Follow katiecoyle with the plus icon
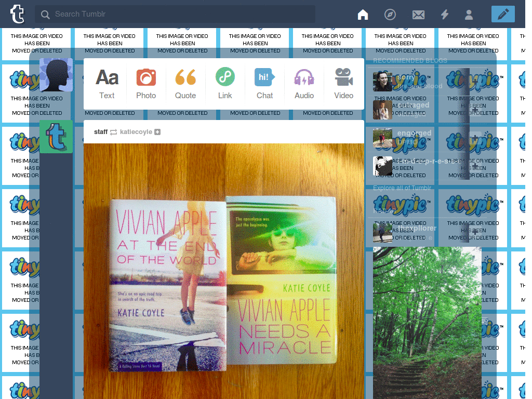The image size is (532, 399). 157,131
